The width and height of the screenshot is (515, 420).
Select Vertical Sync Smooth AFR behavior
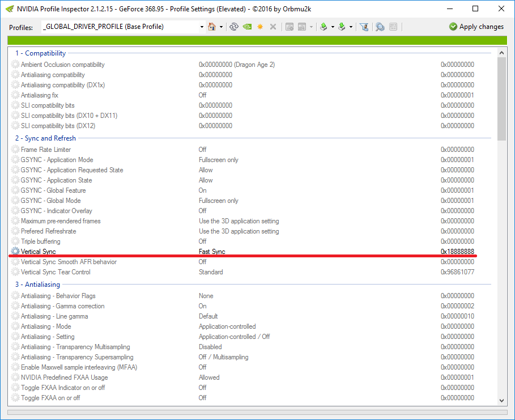click(x=69, y=262)
